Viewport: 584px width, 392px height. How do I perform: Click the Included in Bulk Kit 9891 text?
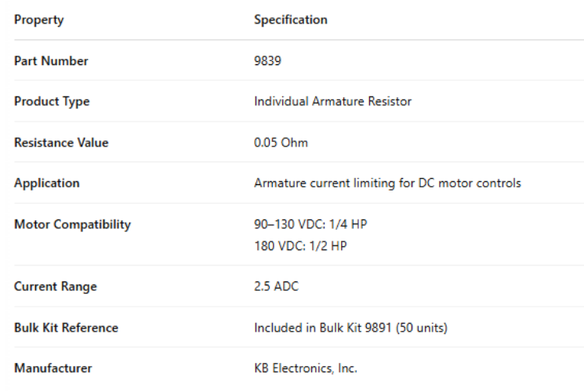[x=350, y=328]
